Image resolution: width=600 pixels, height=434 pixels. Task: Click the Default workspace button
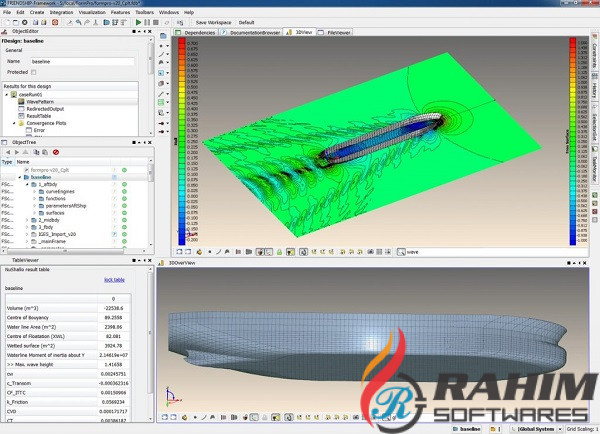click(246, 23)
